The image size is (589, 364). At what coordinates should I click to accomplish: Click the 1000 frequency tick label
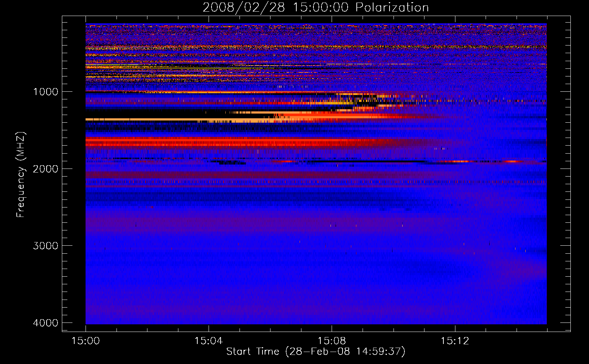pos(46,92)
